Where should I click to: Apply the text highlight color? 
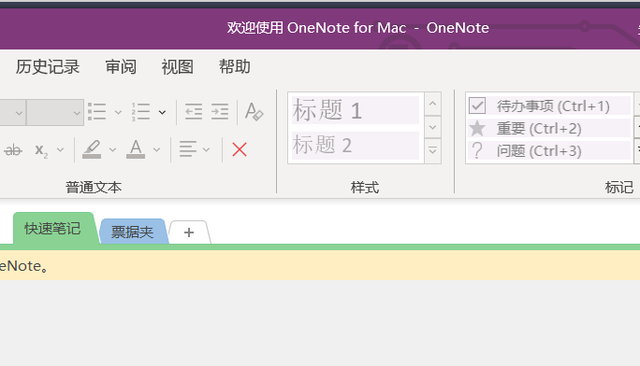pos(92,149)
